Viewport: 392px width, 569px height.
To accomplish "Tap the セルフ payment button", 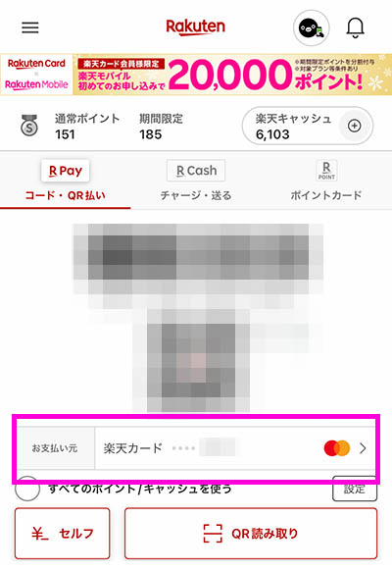I will pyautogui.click(x=63, y=534).
